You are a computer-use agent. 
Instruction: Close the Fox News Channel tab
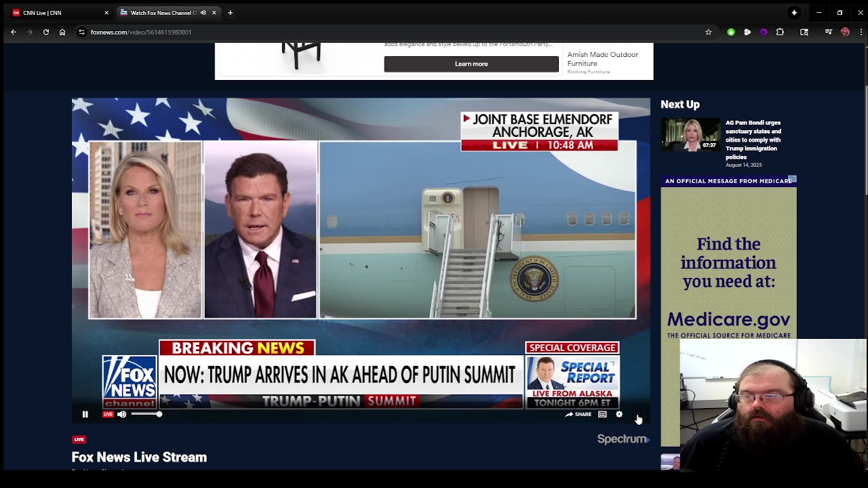coord(214,13)
